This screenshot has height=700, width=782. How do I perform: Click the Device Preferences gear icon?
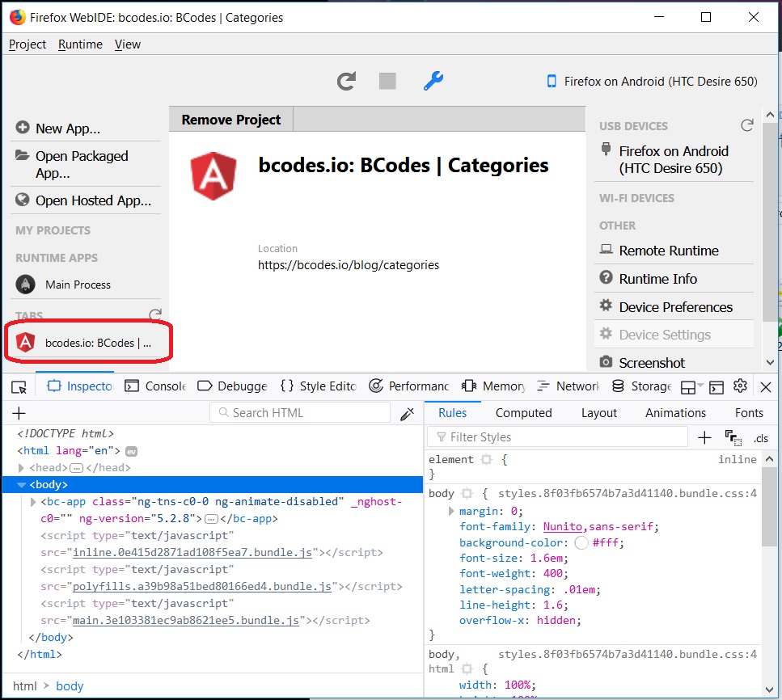606,305
